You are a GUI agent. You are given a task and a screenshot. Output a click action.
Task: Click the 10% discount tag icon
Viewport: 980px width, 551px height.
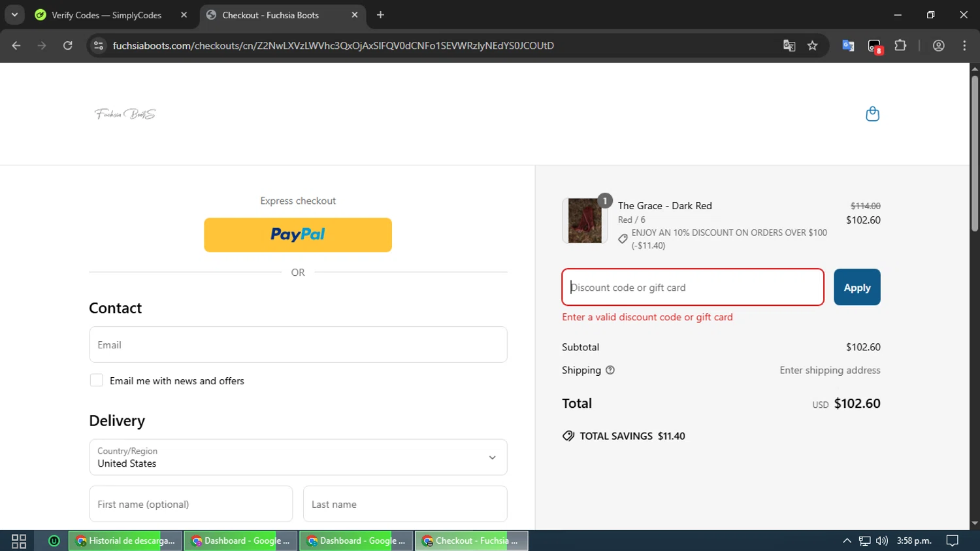[623, 239]
